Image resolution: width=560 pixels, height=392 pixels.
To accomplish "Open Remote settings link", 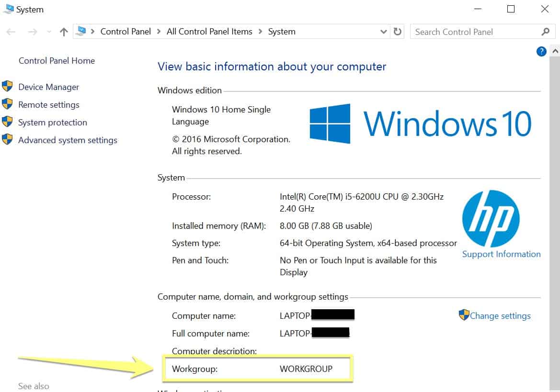I will click(x=49, y=105).
